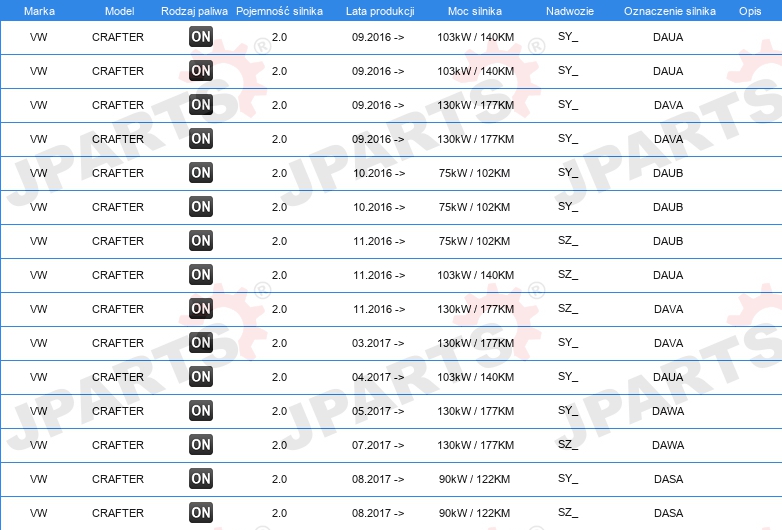
Task: Select the 2.0 capacity in the 05.2017 row
Action: coord(279,411)
